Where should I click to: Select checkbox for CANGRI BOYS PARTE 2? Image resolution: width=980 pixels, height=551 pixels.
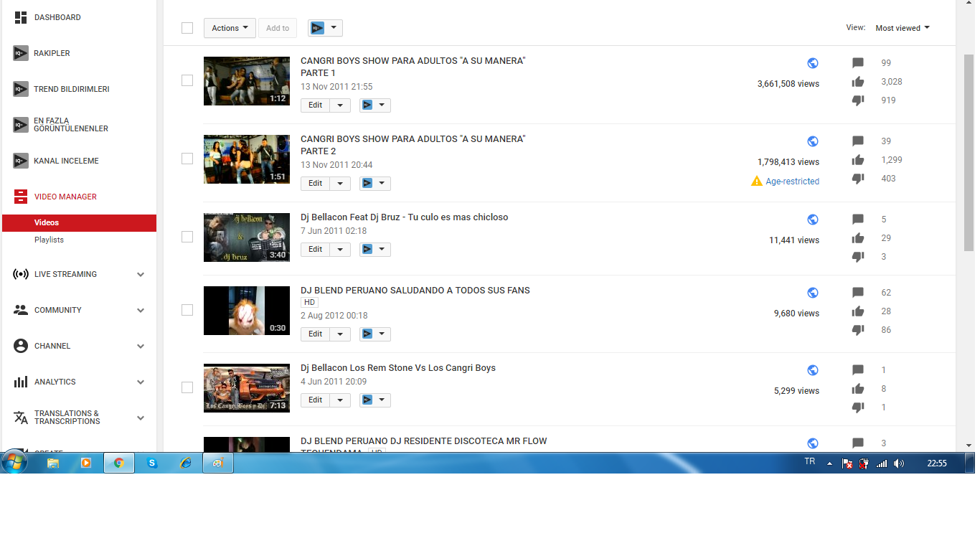[x=187, y=159]
